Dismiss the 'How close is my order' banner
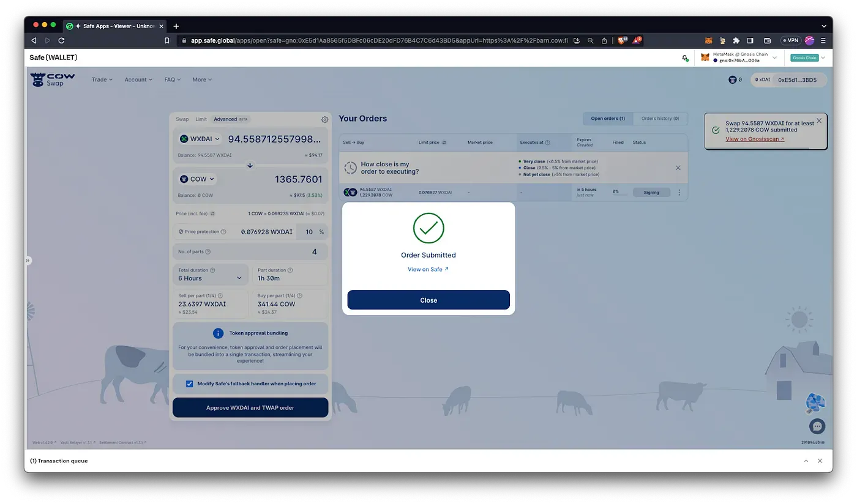The height and width of the screenshot is (504, 857). (x=678, y=168)
